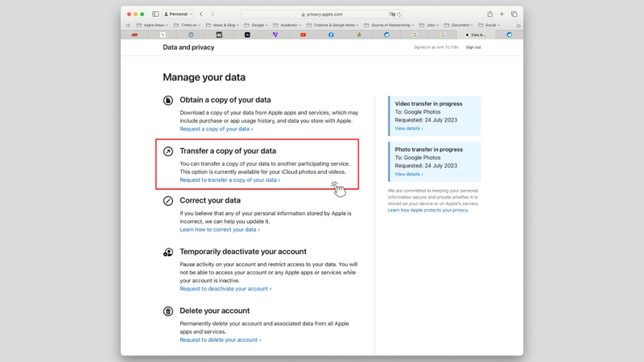Screen dimensions: 644x362
Task: Click the Photo transfer in progress title
Action: coord(429,150)
